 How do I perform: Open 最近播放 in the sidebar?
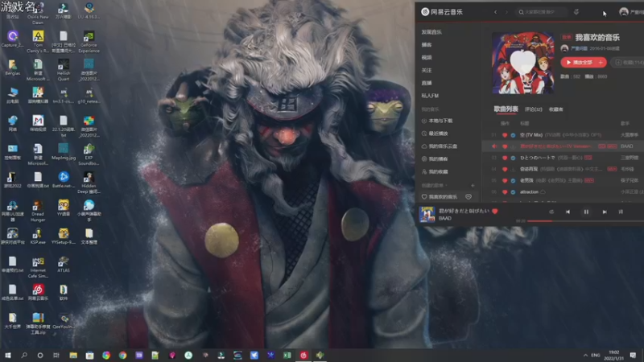[x=435, y=134]
